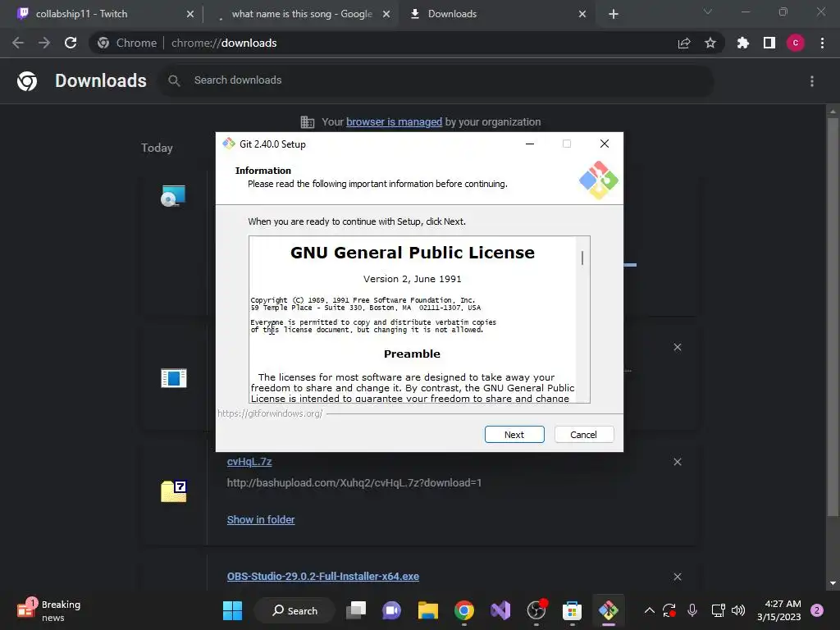Close the Downloads tab

(582, 14)
